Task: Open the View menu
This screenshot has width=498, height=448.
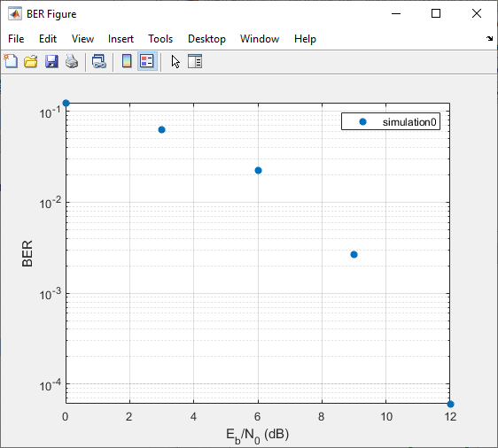Action: pyautogui.click(x=82, y=39)
